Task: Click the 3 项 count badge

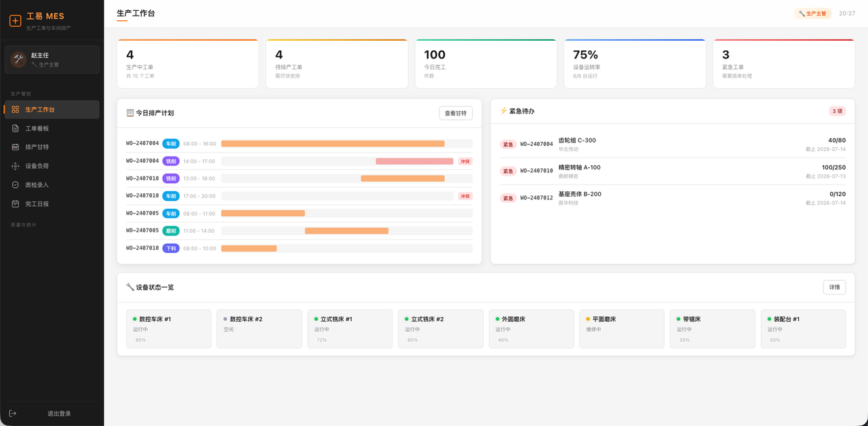Action: [837, 111]
